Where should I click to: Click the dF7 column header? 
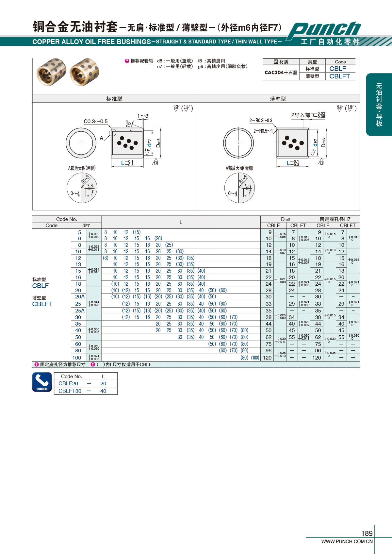click(x=86, y=226)
